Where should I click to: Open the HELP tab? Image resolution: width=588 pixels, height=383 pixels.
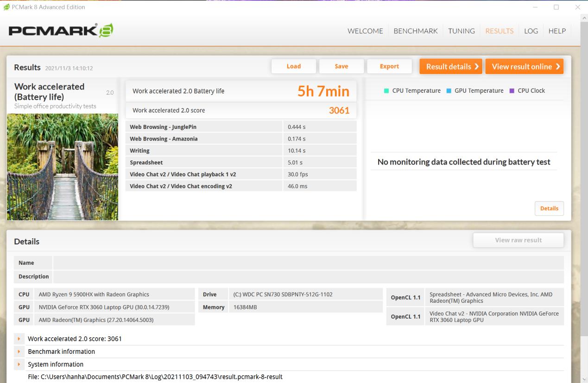pyautogui.click(x=557, y=31)
